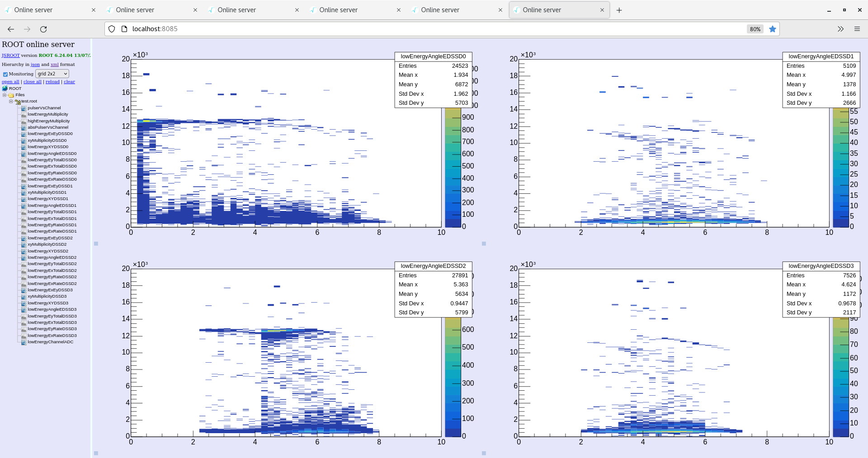Uncheck the Monitoring checkbox
This screenshot has height=458, width=868.
(5, 74)
